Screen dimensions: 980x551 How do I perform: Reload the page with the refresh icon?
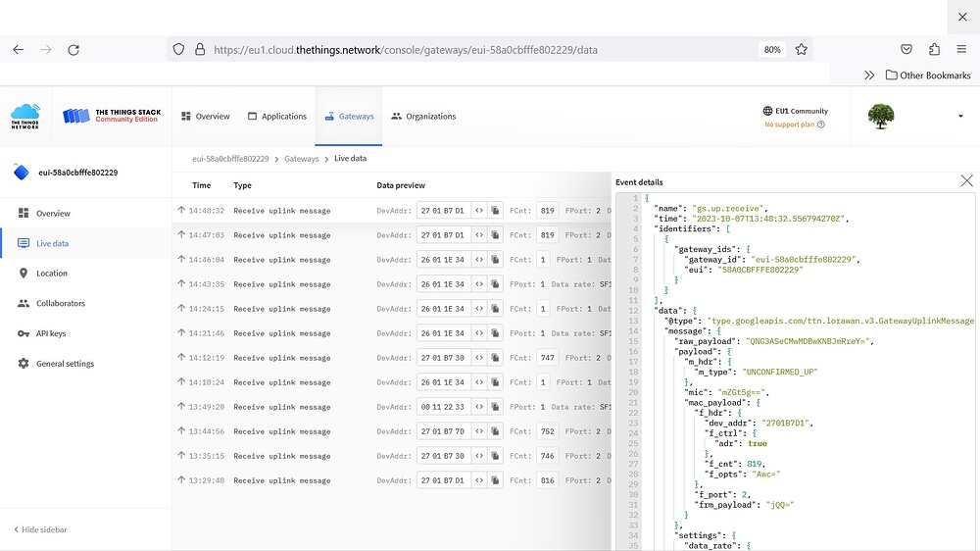coord(73,49)
